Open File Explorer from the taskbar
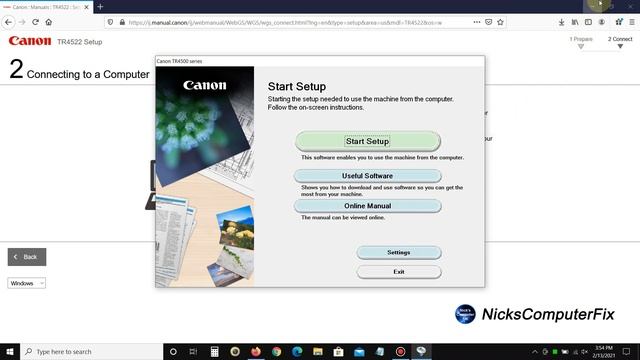Viewport: 640px width, 360px height. click(x=318, y=351)
